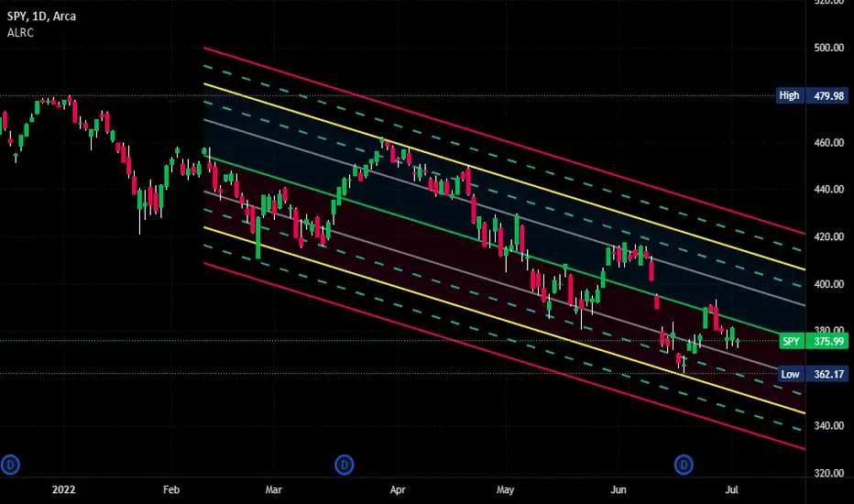The width and height of the screenshot is (854, 504).
Task: Click the 420.00 price axis label
Action: pyautogui.click(x=829, y=237)
